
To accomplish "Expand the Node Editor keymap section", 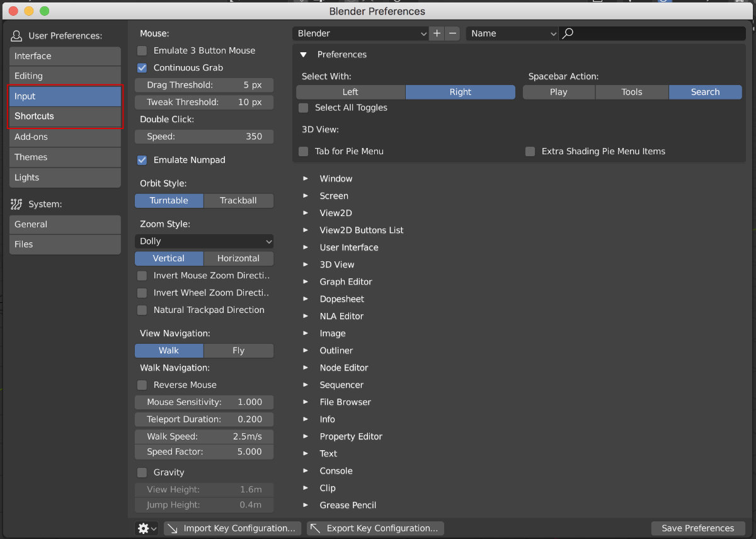I will coord(306,368).
